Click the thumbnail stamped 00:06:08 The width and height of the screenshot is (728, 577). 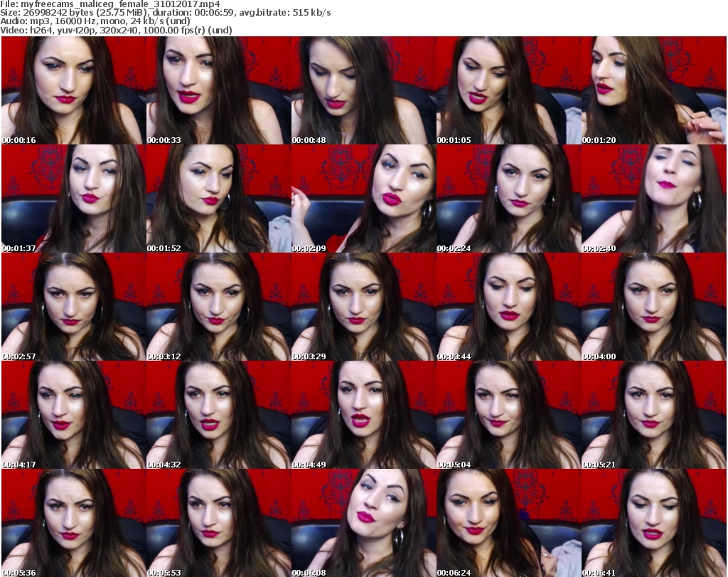tap(363, 523)
